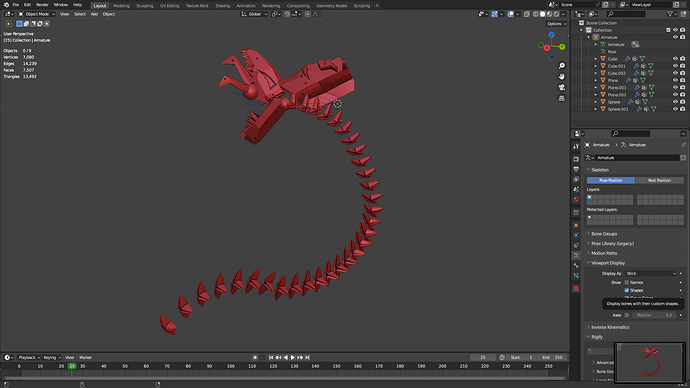Expand the Inverse Kinematics panel
690x388 pixels.
[x=610, y=327]
